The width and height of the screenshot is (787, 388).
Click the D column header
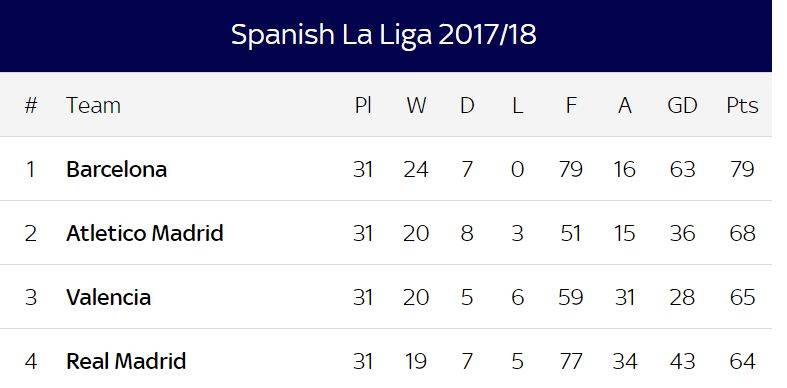coord(467,105)
